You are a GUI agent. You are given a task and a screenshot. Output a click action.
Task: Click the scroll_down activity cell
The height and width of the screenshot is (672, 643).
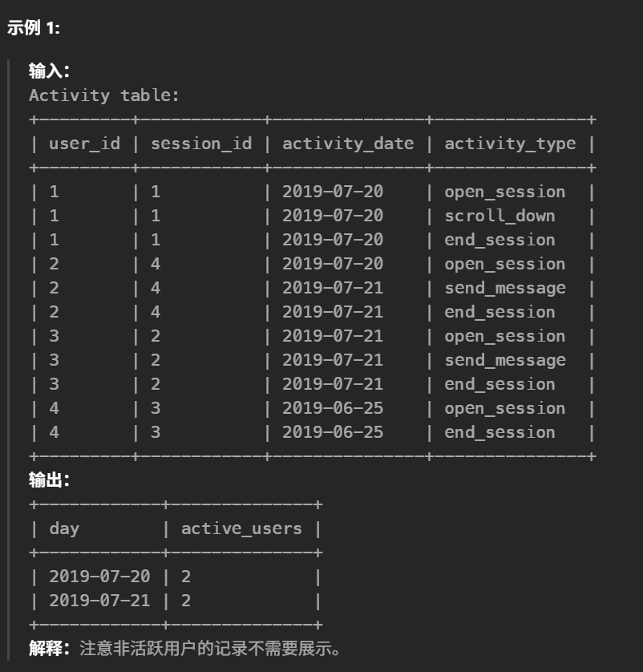click(x=499, y=216)
